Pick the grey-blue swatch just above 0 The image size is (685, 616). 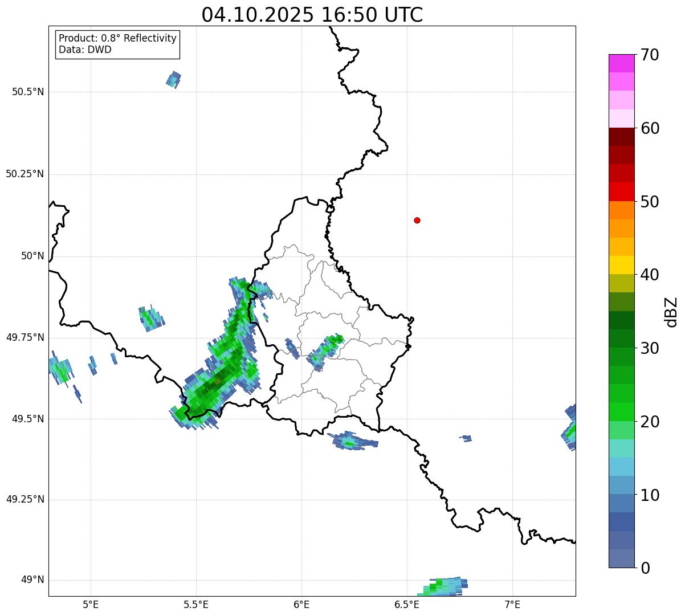point(621,558)
